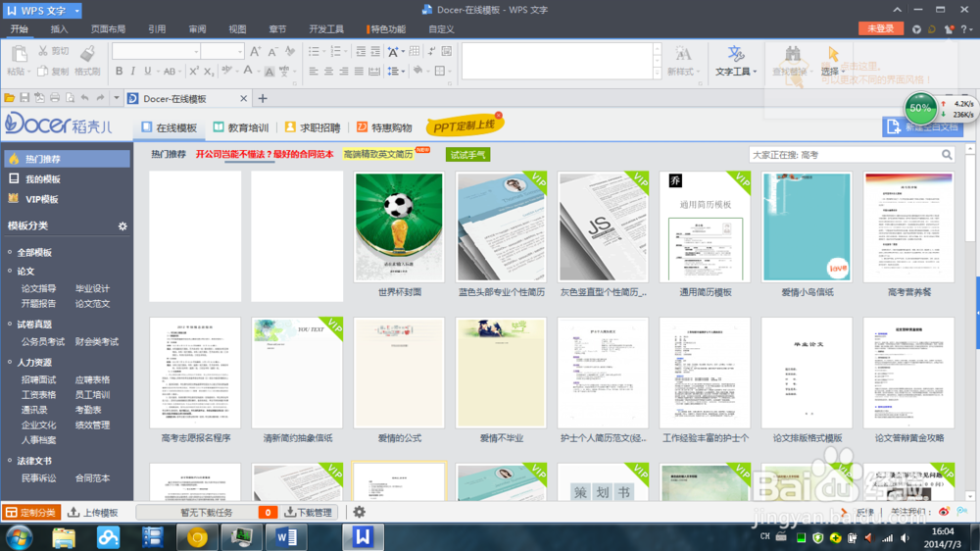Open settings gear in bottom bar
The image size is (980, 551).
(359, 512)
